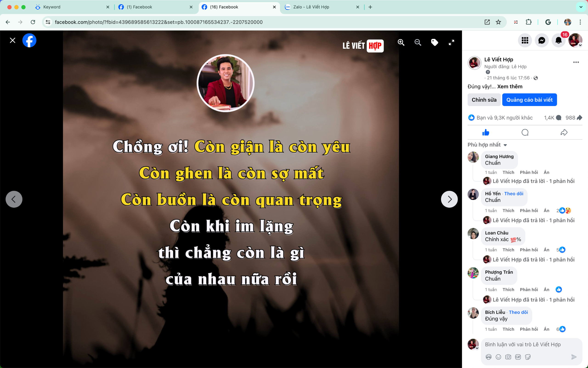Click the send comment arrow
The image size is (588, 368).
pyautogui.click(x=574, y=357)
